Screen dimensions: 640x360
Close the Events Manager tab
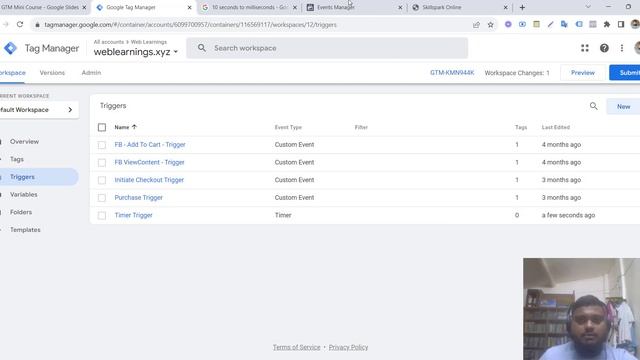click(400, 7)
